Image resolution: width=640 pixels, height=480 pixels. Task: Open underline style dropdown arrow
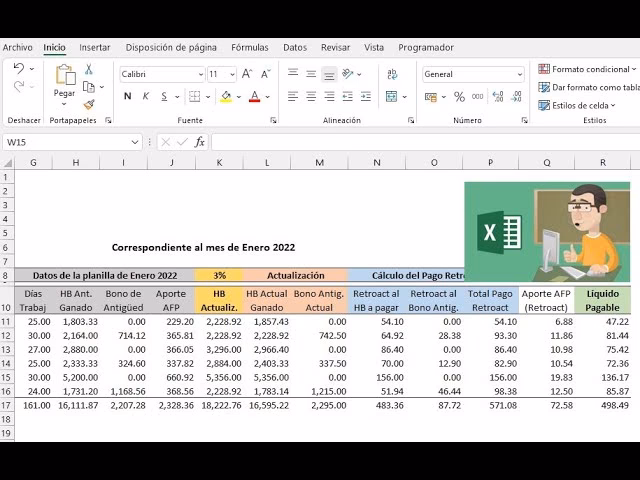tap(177, 97)
